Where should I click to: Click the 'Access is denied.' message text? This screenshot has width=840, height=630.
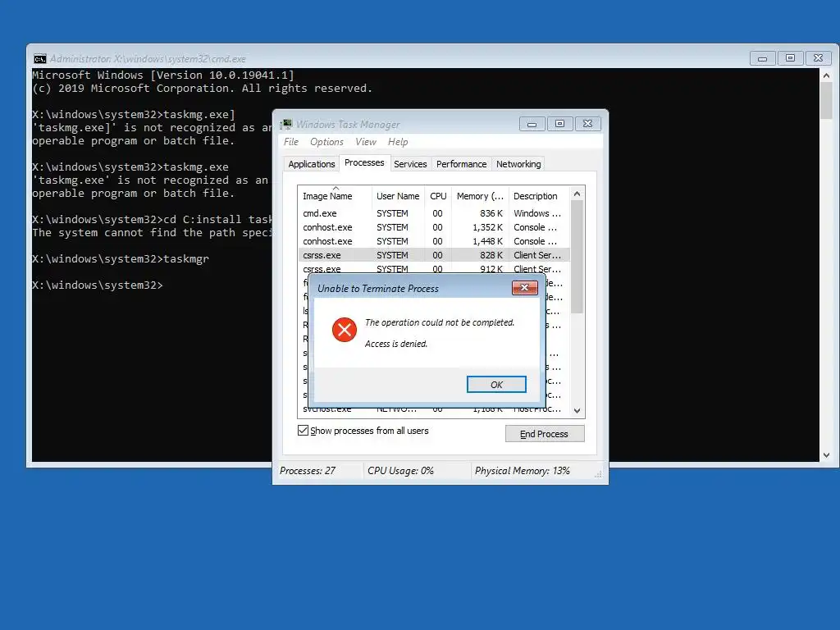click(x=396, y=344)
